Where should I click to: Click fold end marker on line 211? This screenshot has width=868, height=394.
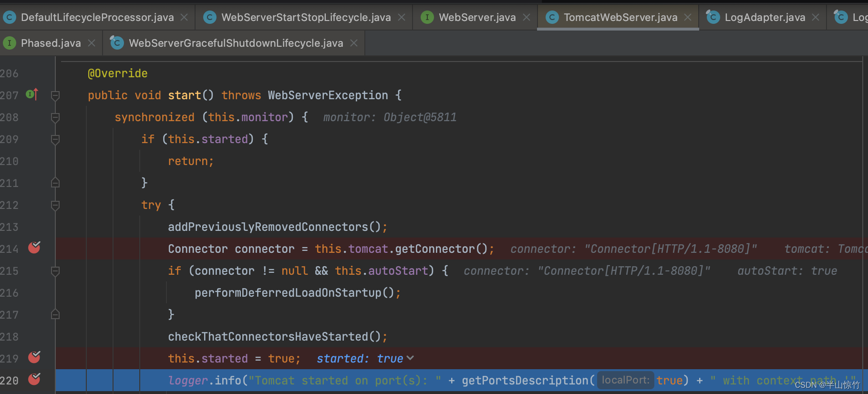55,183
